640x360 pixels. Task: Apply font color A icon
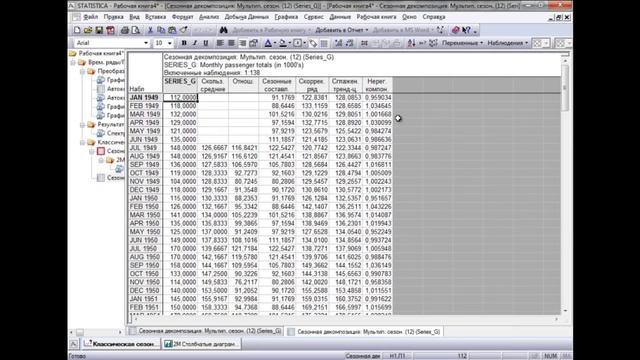[268, 43]
